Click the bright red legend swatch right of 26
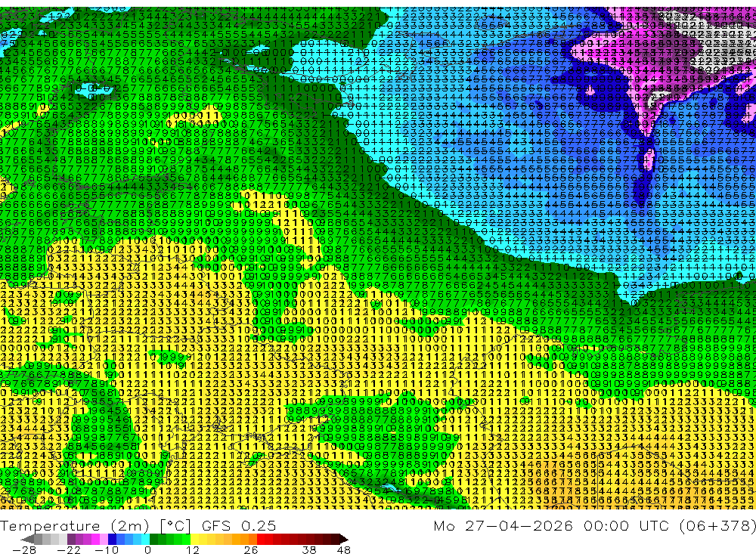This screenshot has height=554, width=756. (261, 539)
